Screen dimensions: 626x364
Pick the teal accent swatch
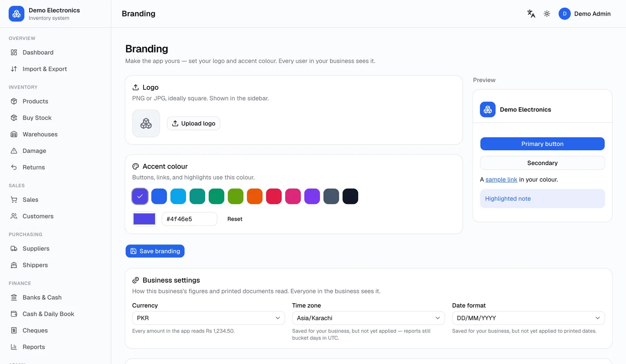point(197,196)
